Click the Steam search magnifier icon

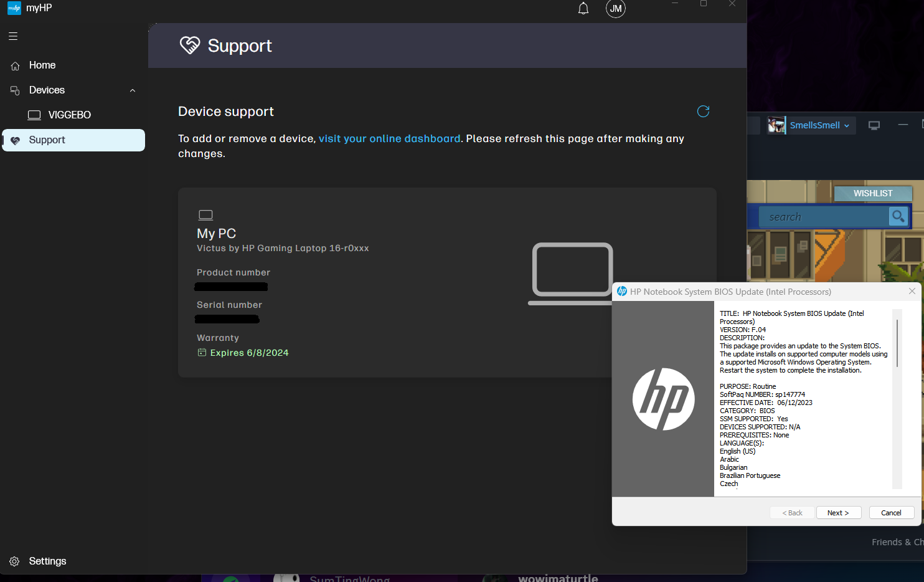click(898, 216)
